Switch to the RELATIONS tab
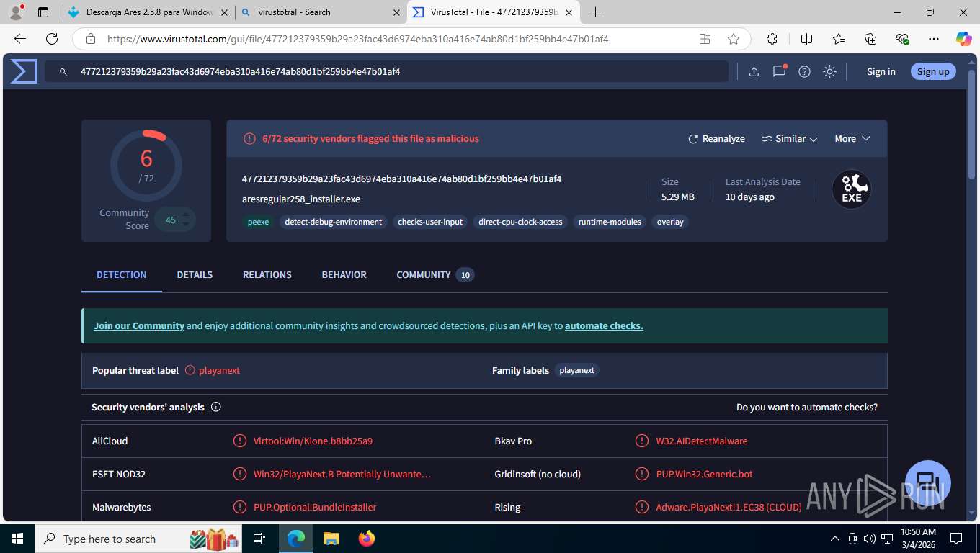Viewport: 980px width, 553px height. click(267, 275)
